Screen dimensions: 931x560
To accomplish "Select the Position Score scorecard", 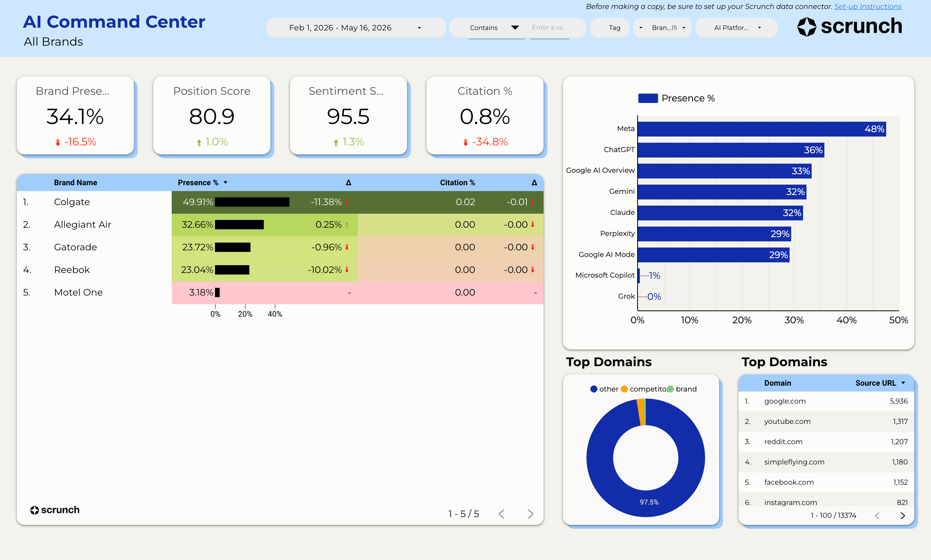I will 212,115.
